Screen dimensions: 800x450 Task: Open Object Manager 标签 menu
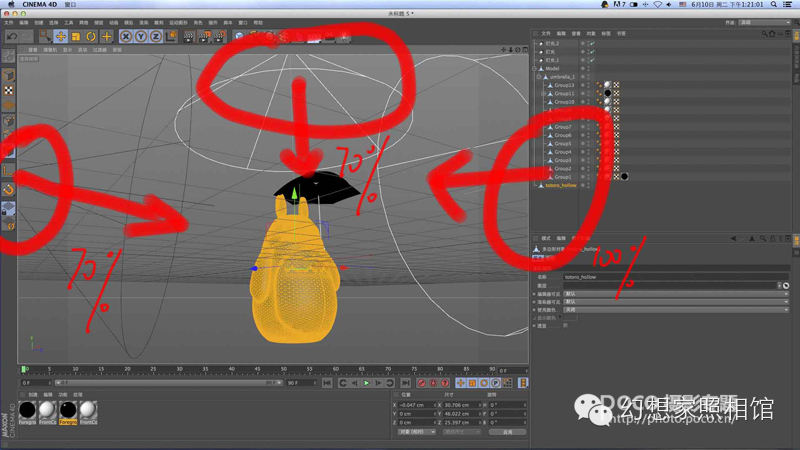(x=606, y=34)
